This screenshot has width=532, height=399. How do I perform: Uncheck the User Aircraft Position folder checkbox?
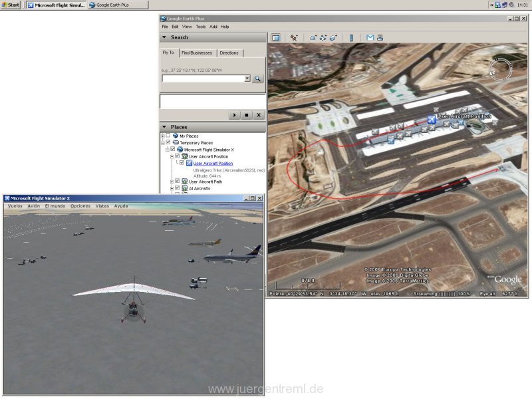(x=177, y=156)
